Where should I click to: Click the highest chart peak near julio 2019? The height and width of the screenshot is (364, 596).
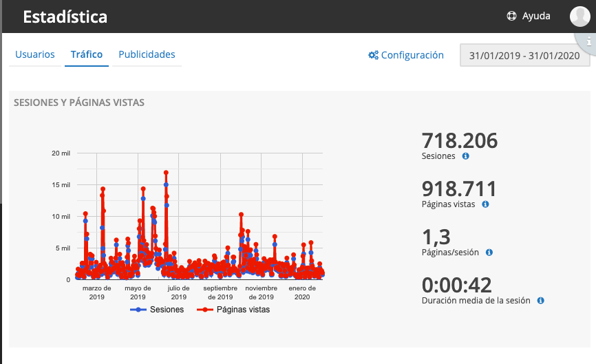point(166,173)
